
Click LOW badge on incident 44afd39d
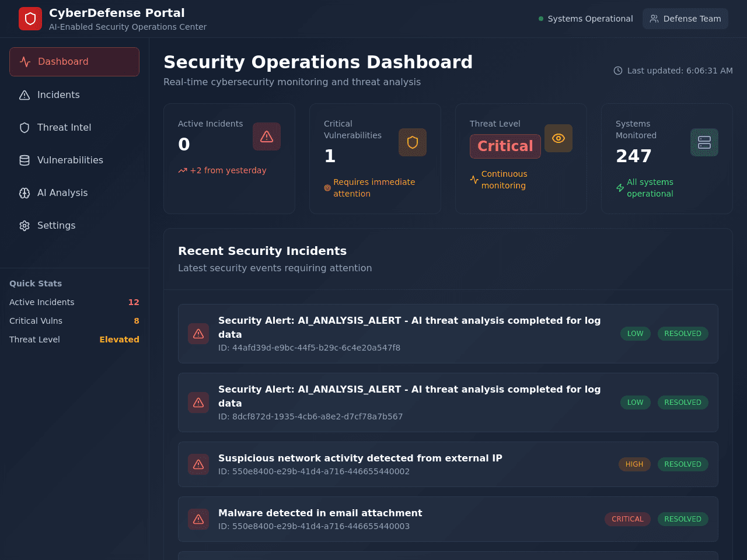point(636,334)
